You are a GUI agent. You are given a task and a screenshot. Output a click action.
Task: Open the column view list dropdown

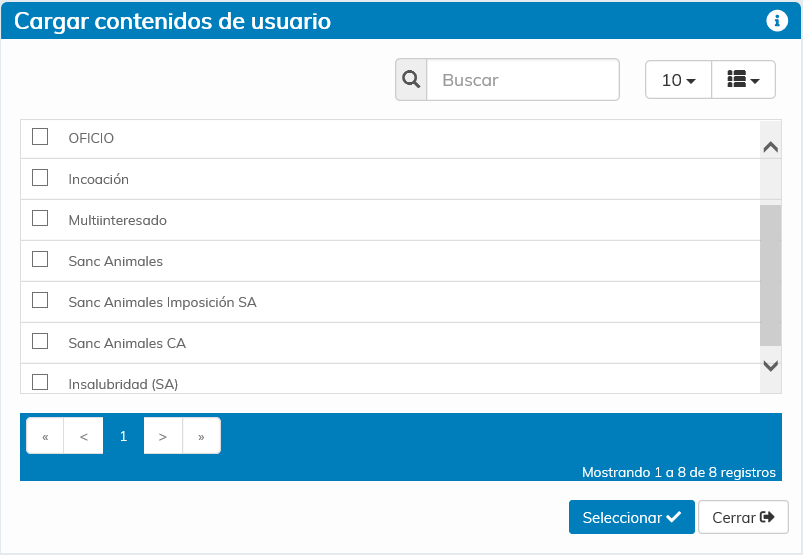point(743,80)
